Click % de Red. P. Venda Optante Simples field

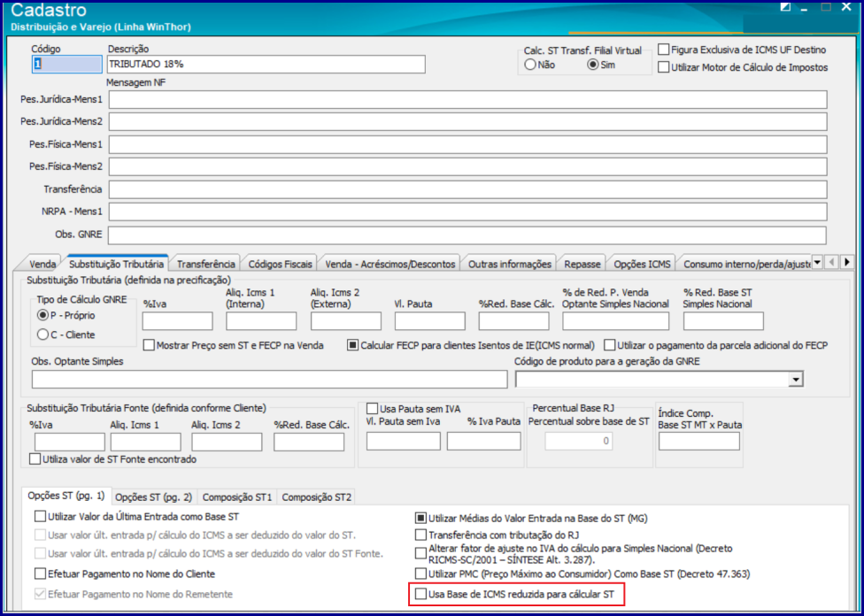[616, 320]
